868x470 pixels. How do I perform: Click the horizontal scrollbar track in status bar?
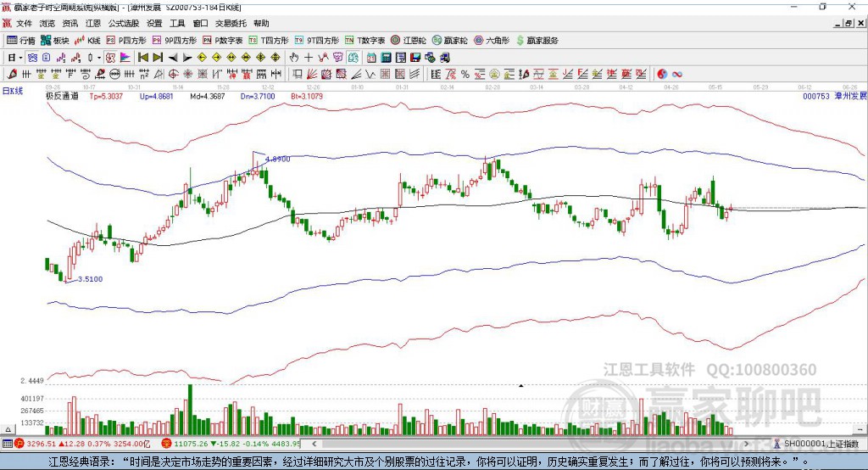point(531,444)
